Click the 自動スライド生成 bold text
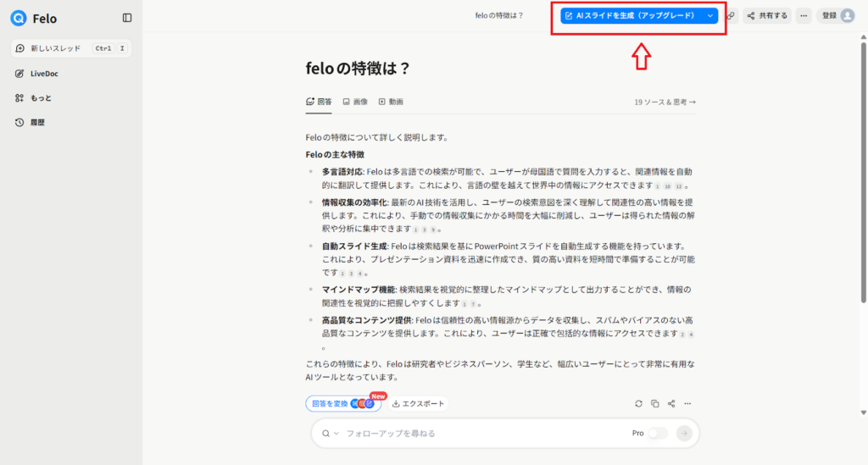This screenshot has width=868, height=465. [x=354, y=246]
